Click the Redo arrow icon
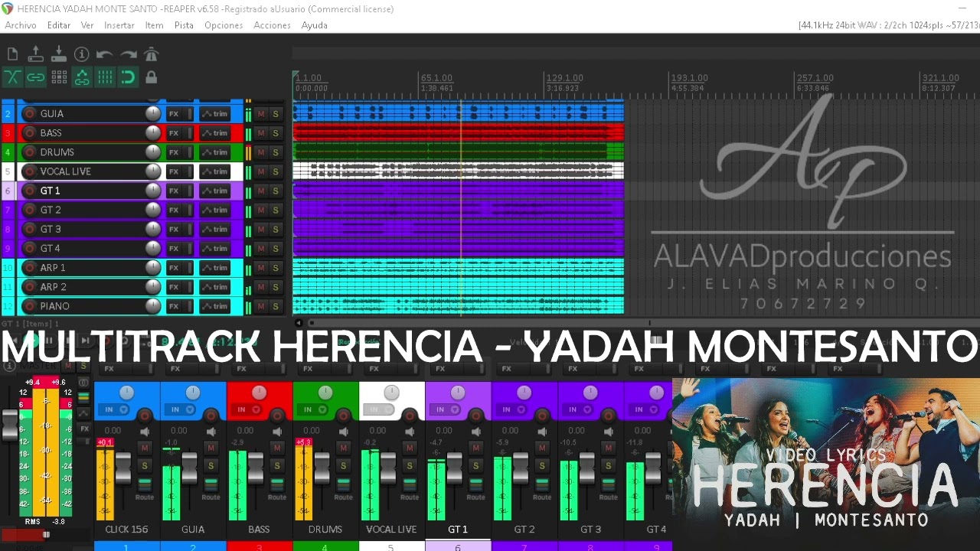This screenshot has height=551, width=980. [x=128, y=54]
